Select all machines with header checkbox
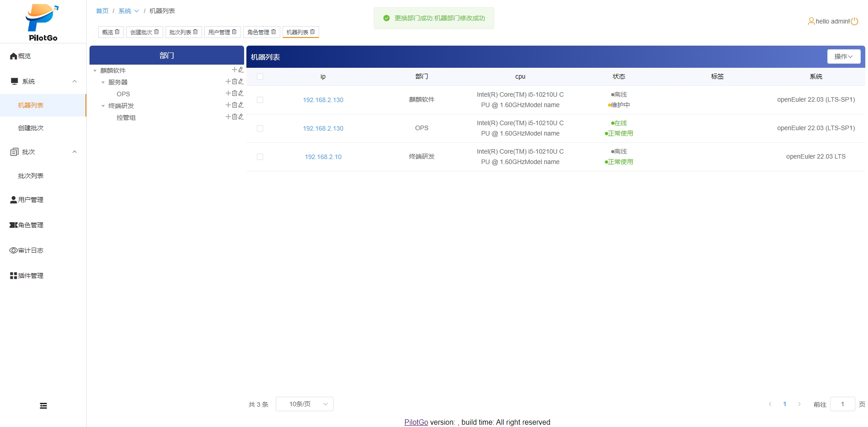The width and height of the screenshot is (868, 427). (x=260, y=76)
